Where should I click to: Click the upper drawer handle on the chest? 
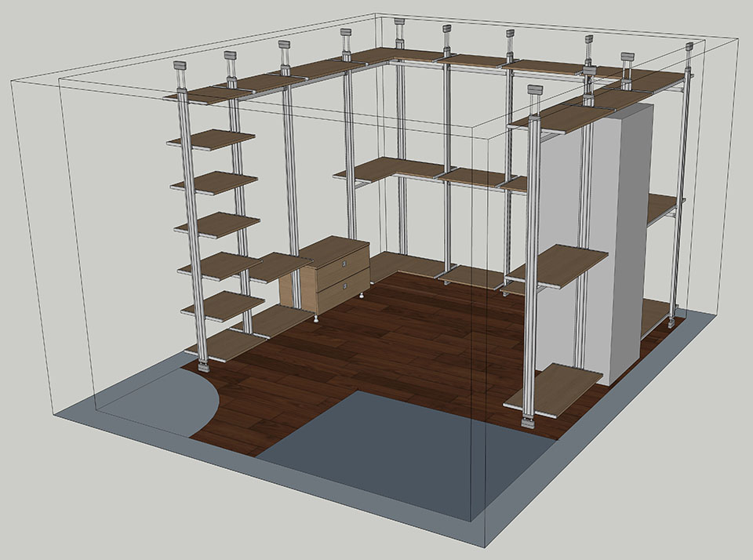pos(344,264)
